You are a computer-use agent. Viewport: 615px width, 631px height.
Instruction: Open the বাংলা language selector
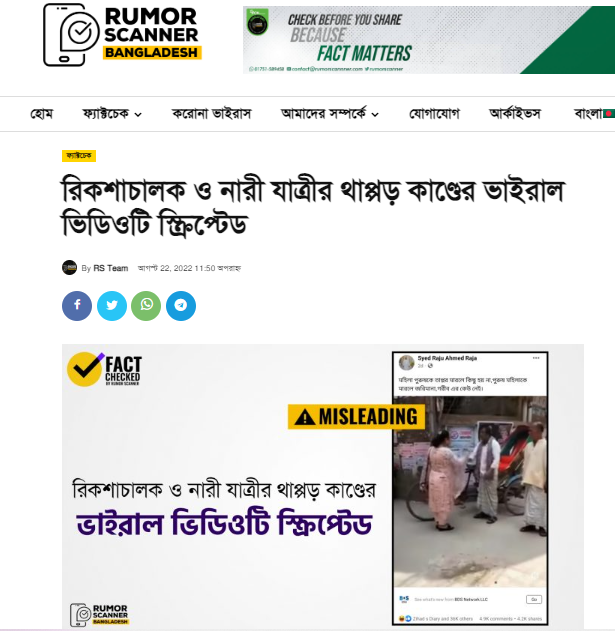click(x=588, y=114)
